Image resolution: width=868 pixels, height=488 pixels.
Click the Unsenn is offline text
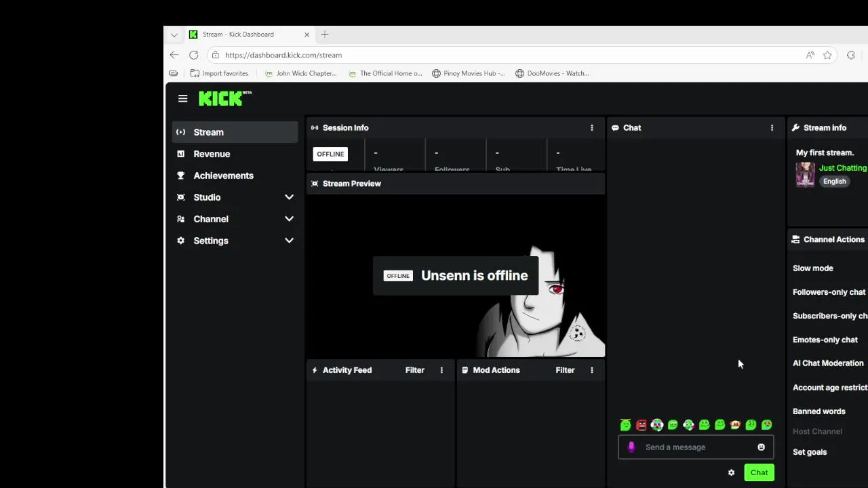pos(475,276)
